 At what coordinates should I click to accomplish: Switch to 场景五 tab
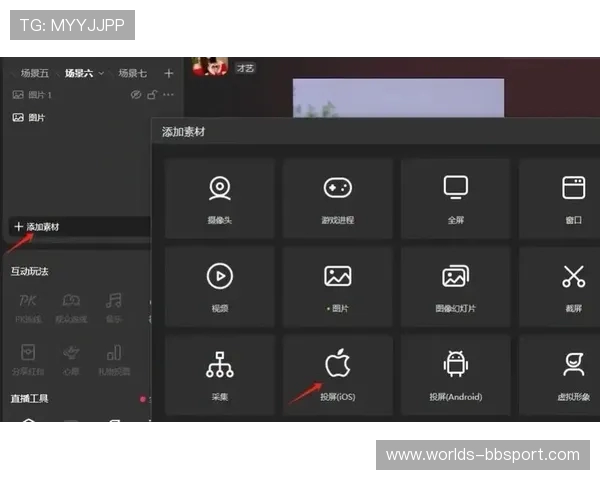[x=34, y=73]
